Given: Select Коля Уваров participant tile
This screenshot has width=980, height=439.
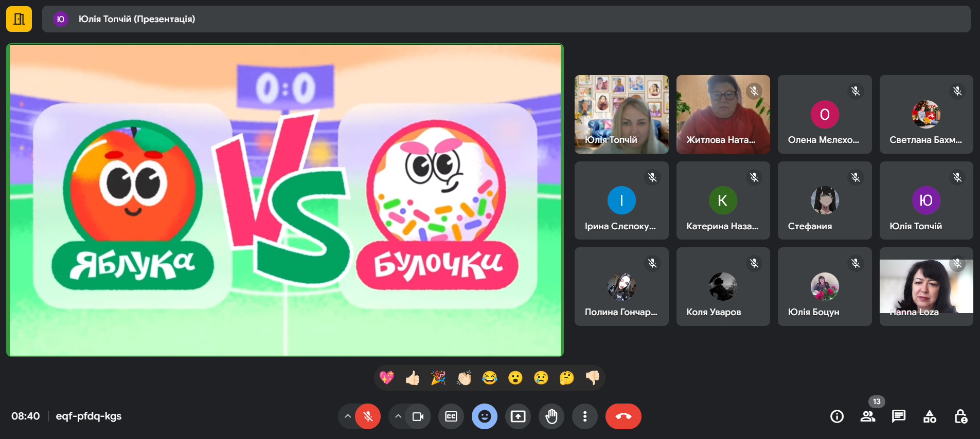Looking at the screenshot, I should pyautogui.click(x=723, y=286).
